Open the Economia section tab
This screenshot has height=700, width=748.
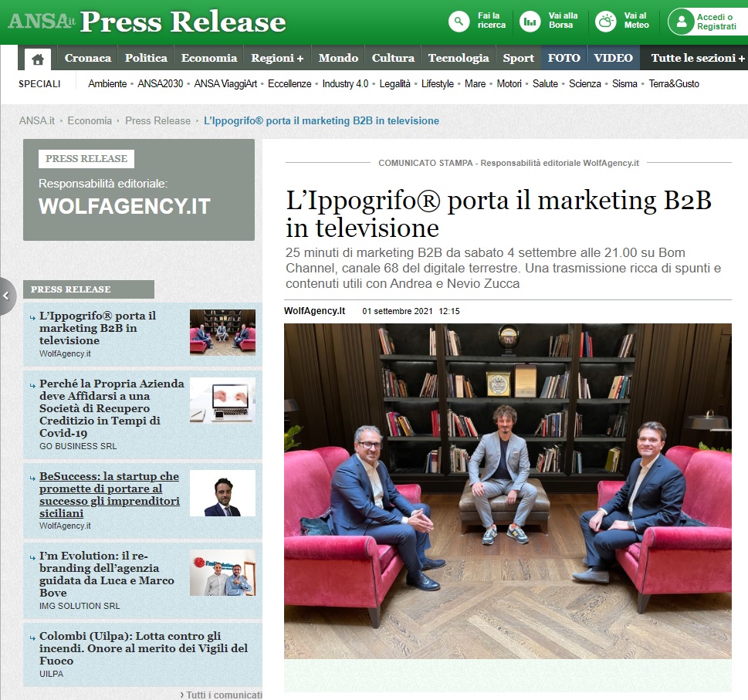pos(208,58)
